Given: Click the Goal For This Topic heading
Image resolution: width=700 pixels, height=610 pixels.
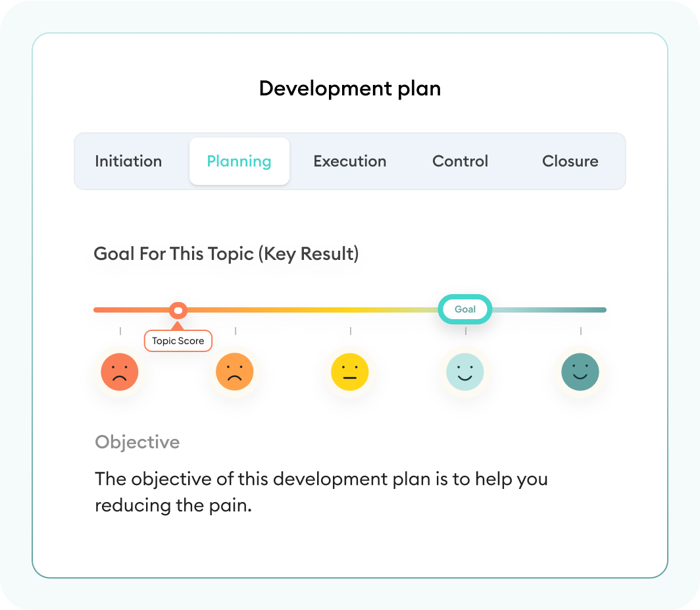Looking at the screenshot, I should pyautogui.click(x=226, y=254).
